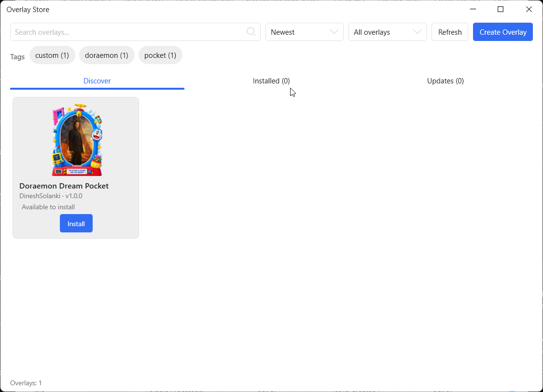Minimize the Overlay Store window
The image size is (543, 392).
(x=473, y=9)
